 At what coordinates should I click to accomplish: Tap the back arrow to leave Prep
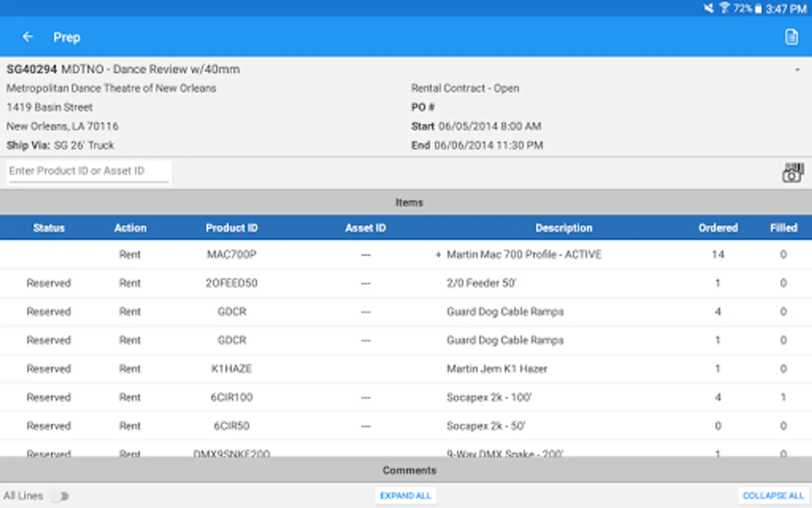click(28, 36)
